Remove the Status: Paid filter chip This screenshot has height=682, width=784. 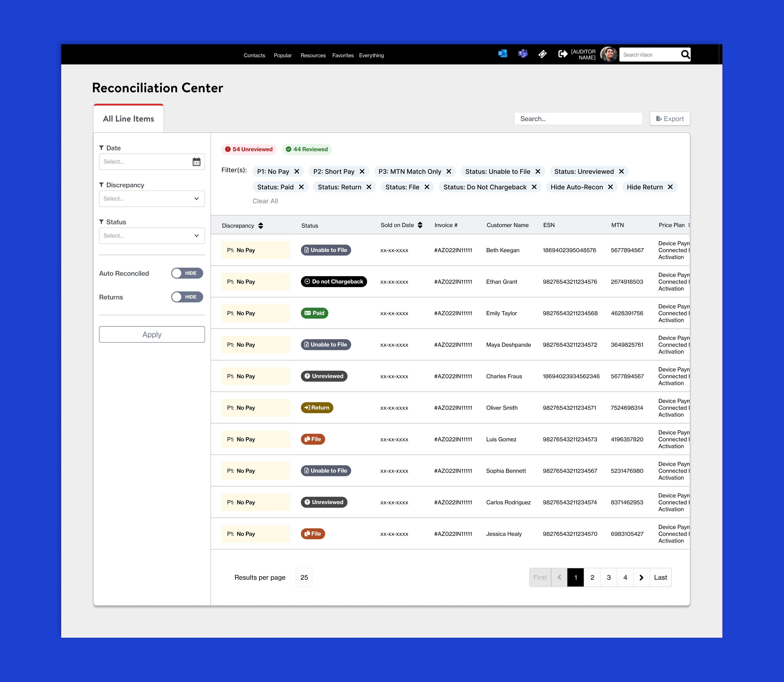coord(301,187)
